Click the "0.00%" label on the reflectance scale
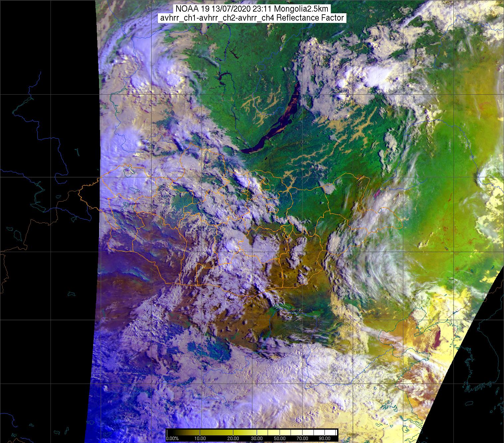The width and height of the screenshot is (504, 443). 172,438
